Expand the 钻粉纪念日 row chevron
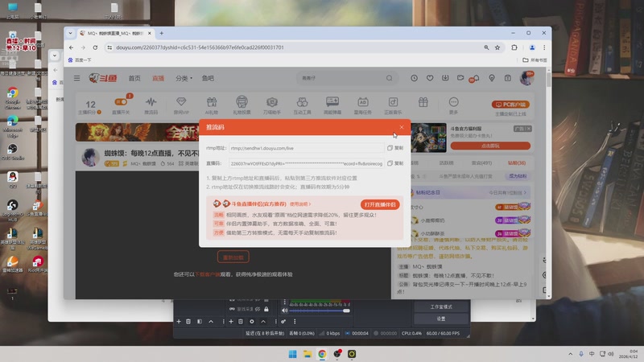 (x=525, y=192)
